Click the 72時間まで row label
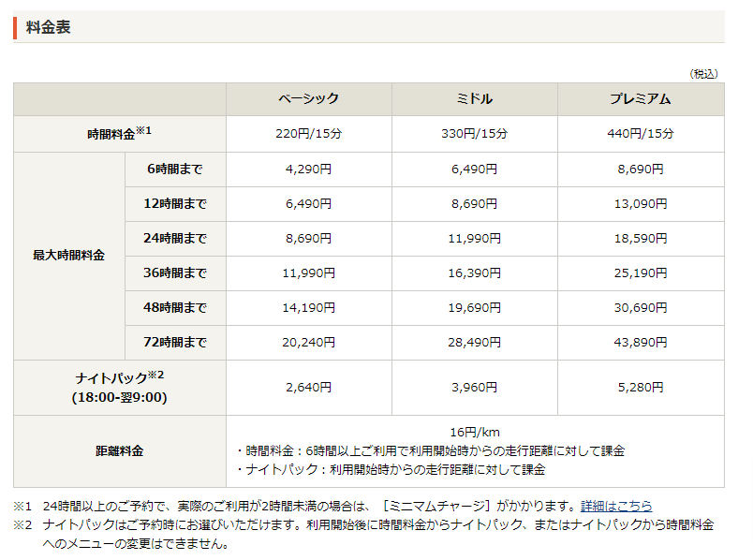Screen dimensions: 753x560 (x=175, y=343)
